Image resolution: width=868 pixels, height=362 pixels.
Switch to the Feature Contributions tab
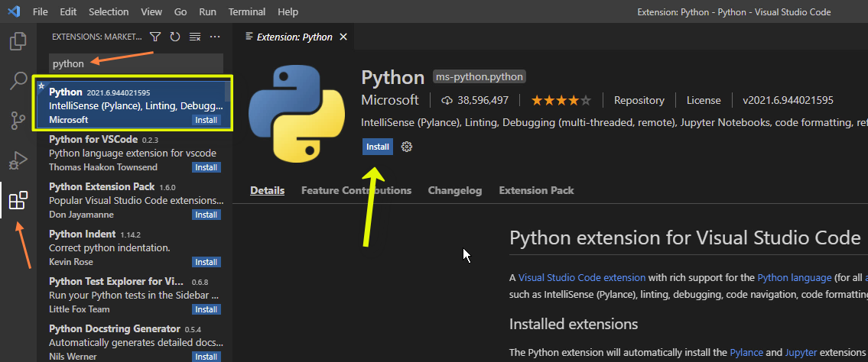coord(356,191)
